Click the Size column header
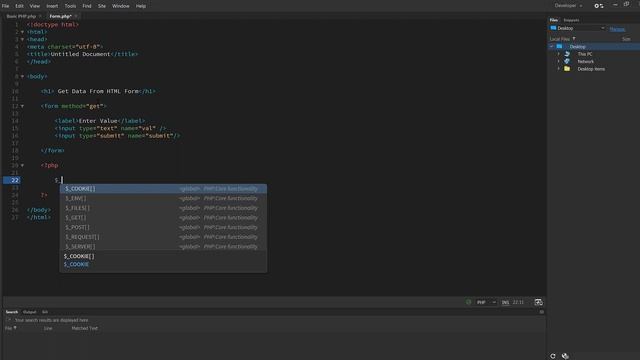The width and height of the screenshot is (640, 360). click(626, 39)
